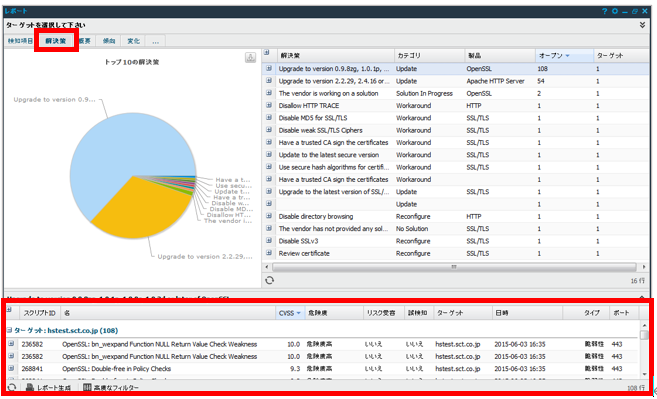Image resolution: width=657 pixels, height=399 pixels.
Task: Sort by カテゴリ column header
Action: pyautogui.click(x=429, y=55)
